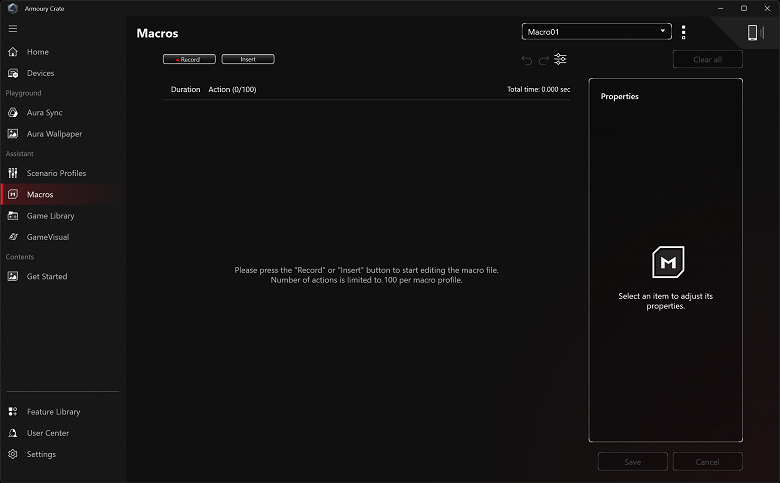Click 'Select an item to adjust its properties' text

pos(666,301)
